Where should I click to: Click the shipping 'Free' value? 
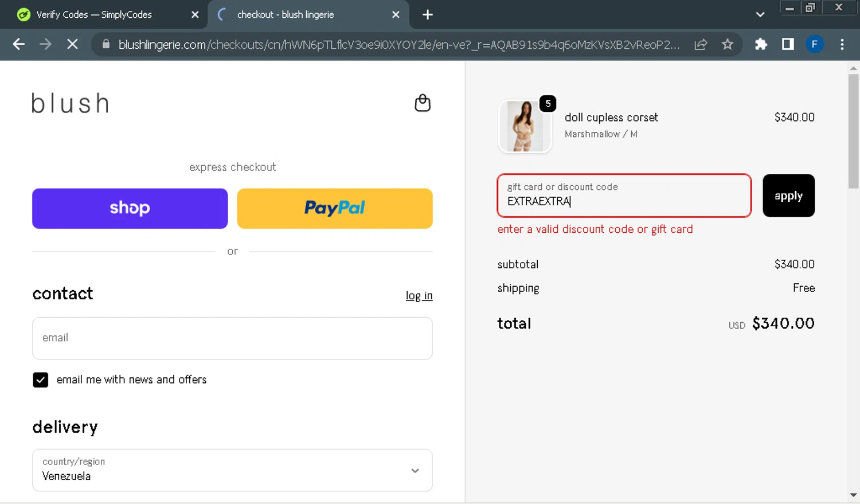click(x=804, y=288)
